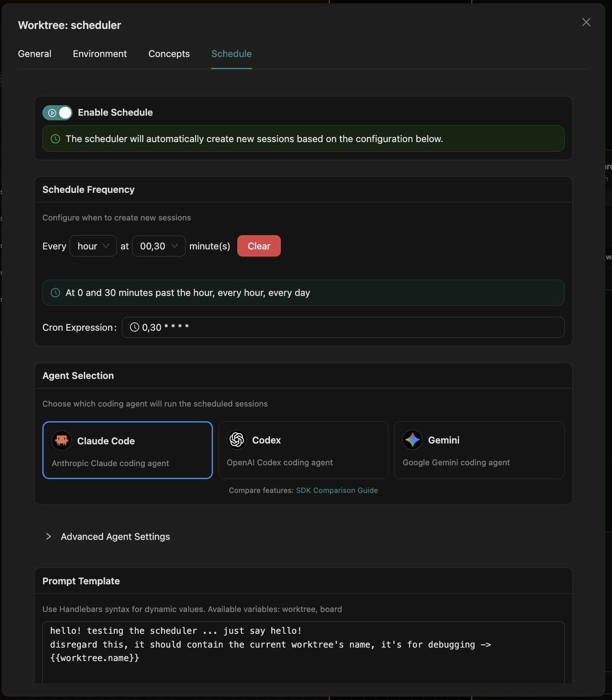Click 'OpenAI Codex coding agent' description
The height and width of the screenshot is (700, 612).
coord(280,462)
